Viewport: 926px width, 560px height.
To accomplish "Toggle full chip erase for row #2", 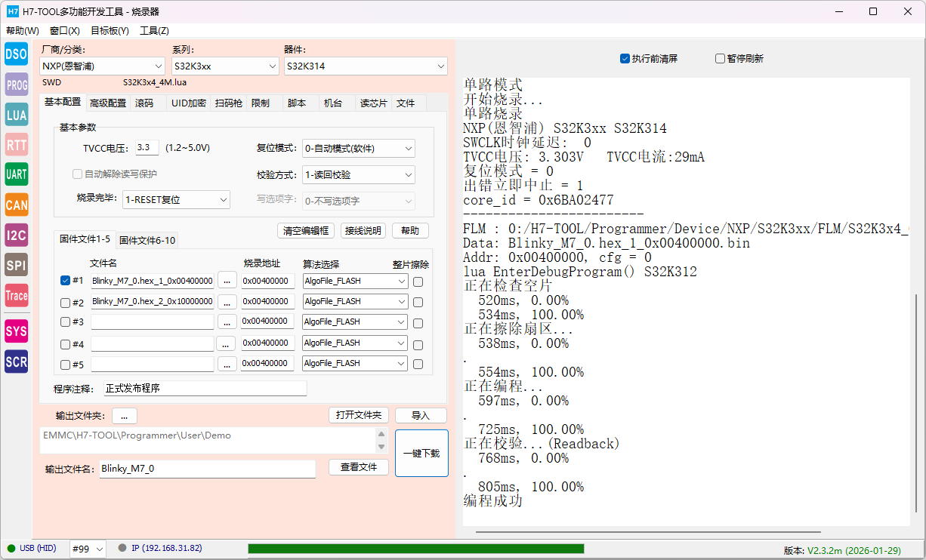I will point(418,303).
